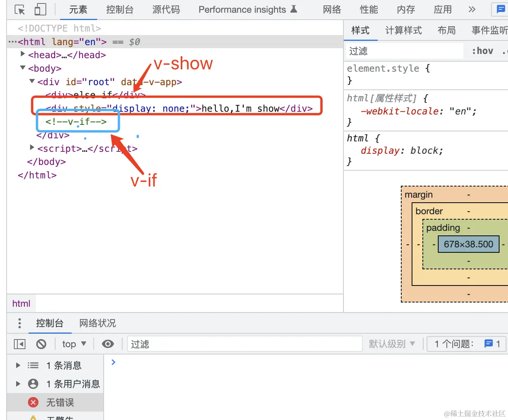Show more tabs with the double chevron
This screenshot has width=508, height=420.
472,10
